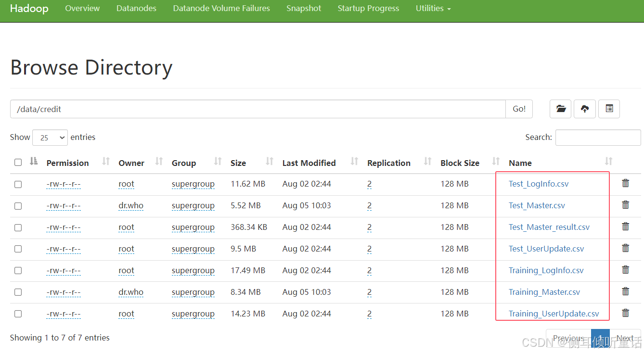Check the box for Test_Master.csv
The height and width of the screenshot is (353, 644).
coord(18,206)
